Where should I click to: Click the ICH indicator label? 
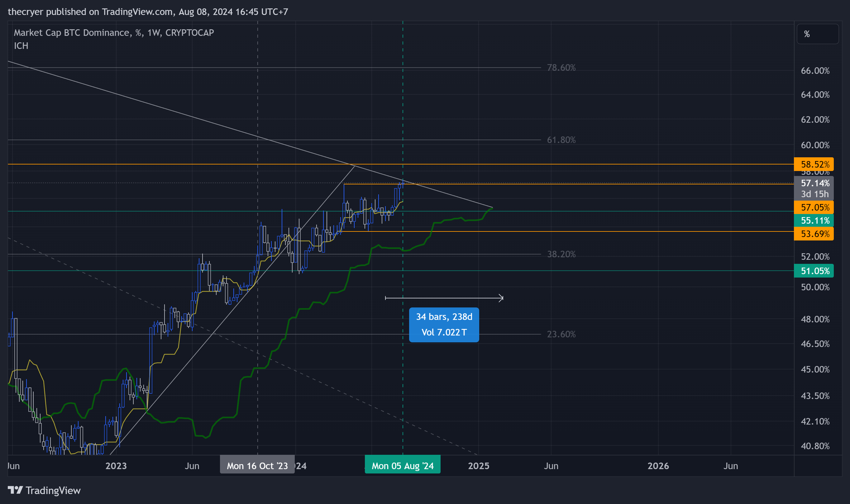(x=21, y=45)
